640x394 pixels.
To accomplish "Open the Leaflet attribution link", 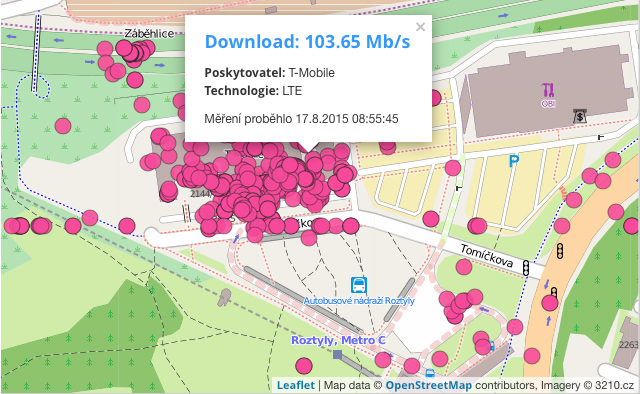I will tap(296, 385).
